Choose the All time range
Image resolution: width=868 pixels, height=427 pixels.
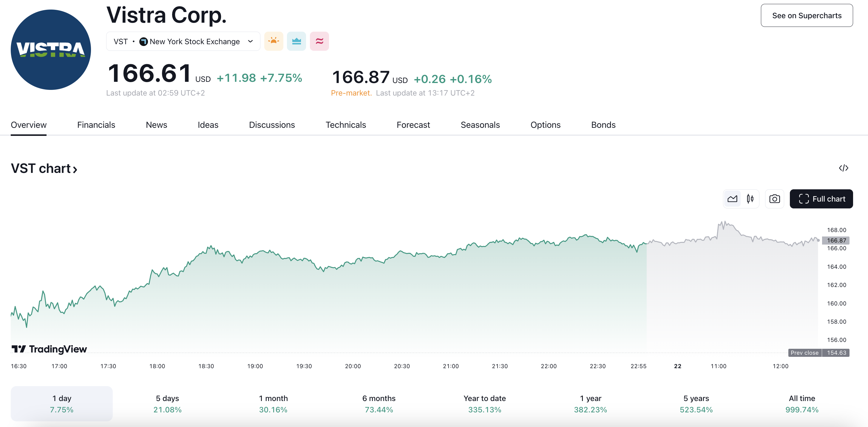pyautogui.click(x=801, y=403)
